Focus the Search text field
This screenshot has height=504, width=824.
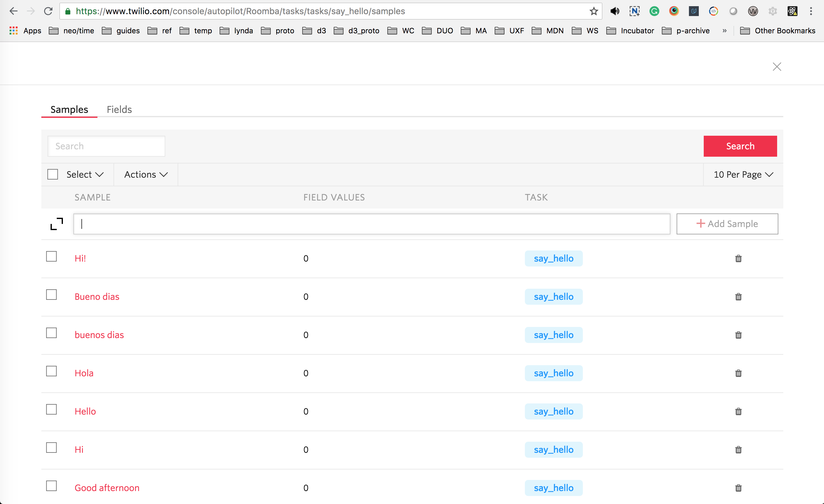point(106,146)
